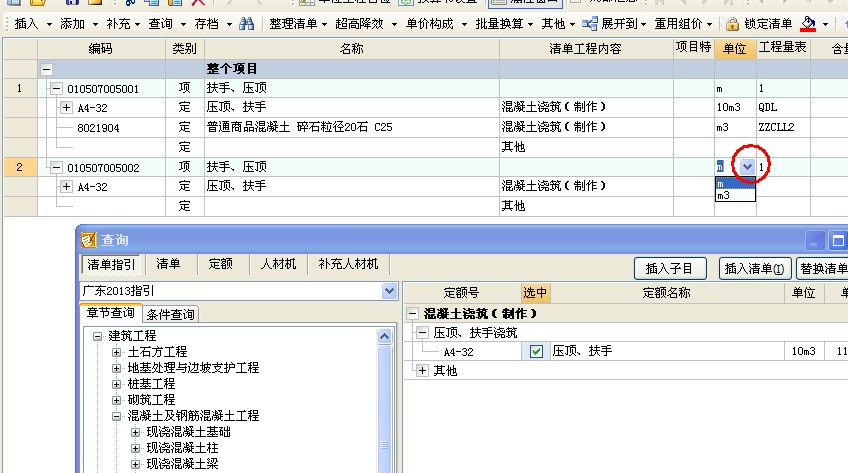Image resolution: width=848 pixels, height=473 pixels.
Task: Collapse the 建筑工程 tree node
Action: (97, 336)
